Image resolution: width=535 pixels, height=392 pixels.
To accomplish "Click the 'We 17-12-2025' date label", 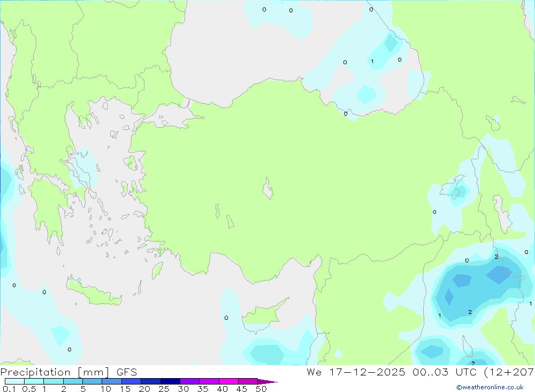I will pos(356,372).
